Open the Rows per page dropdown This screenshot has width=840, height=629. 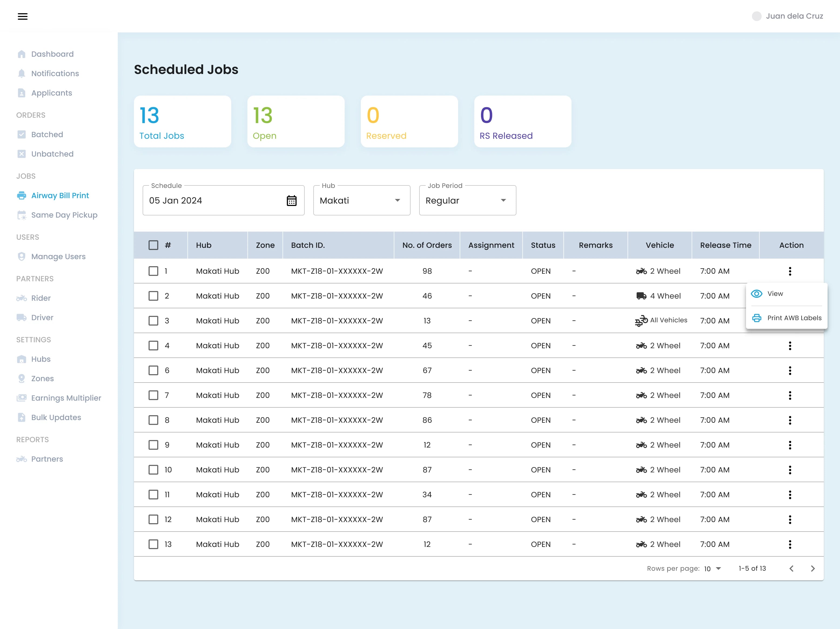(713, 568)
